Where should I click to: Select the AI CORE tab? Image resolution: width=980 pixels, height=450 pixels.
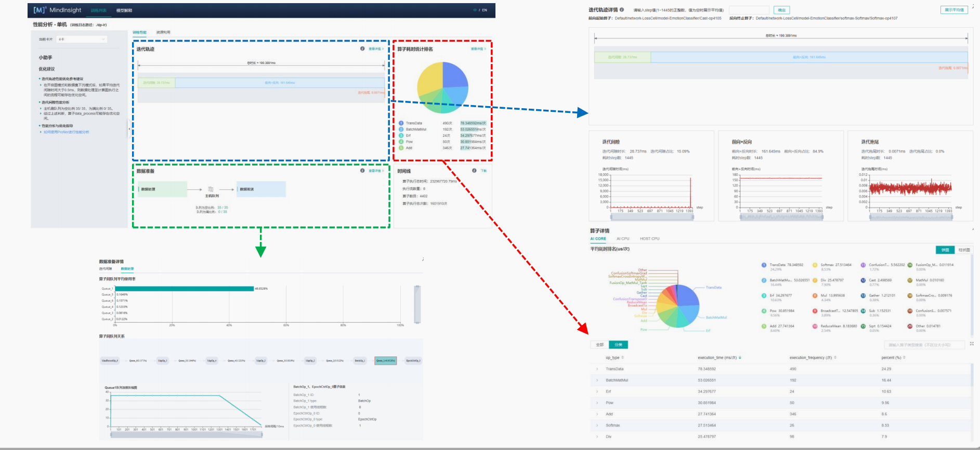pos(598,239)
